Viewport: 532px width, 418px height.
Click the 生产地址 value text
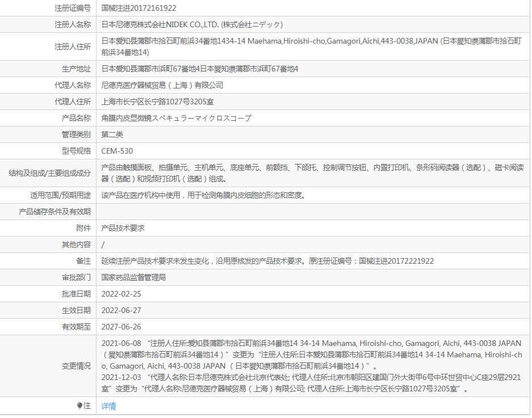tap(199, 69)
